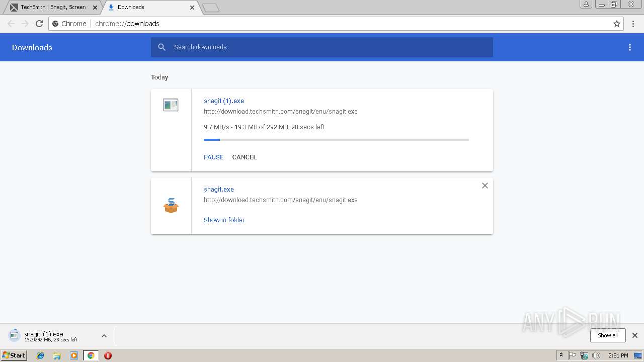Image resolution: width=644 pixels, height=362 pixels.
Task: Focus the Search downloads field
Action: (322, 47)
